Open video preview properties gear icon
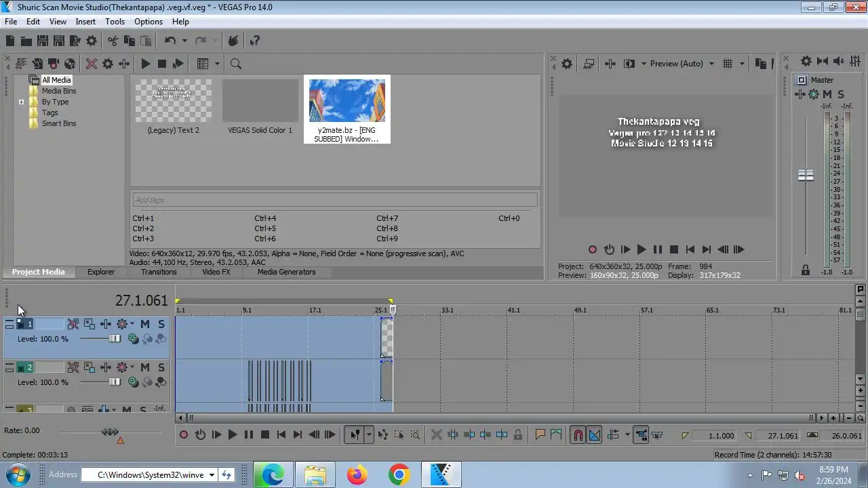868x488 pixels. (567, 64)
